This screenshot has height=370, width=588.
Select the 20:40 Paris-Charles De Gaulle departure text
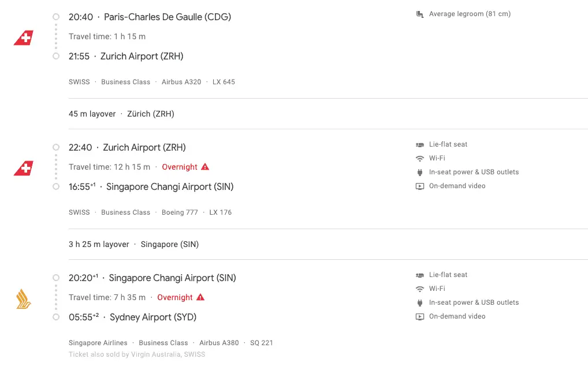[150, 17]
